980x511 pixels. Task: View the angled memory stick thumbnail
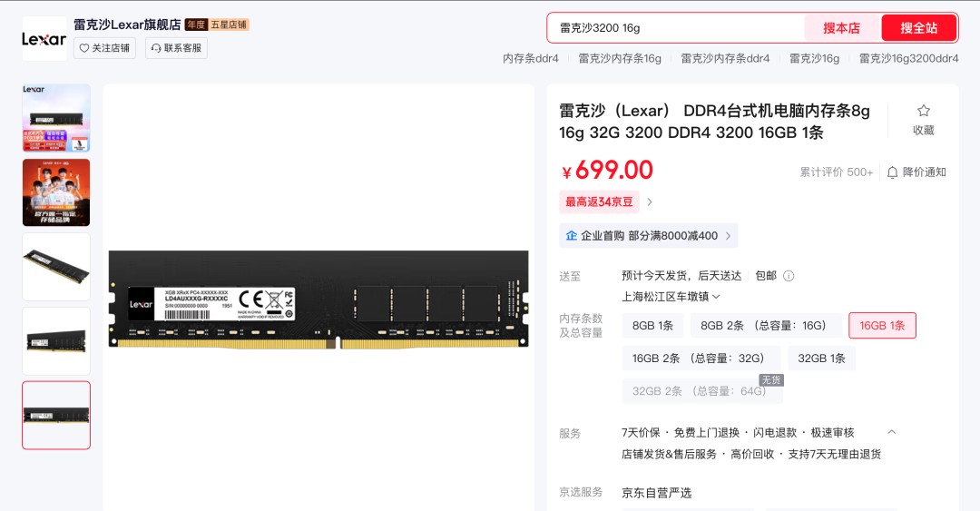point(56,267)
